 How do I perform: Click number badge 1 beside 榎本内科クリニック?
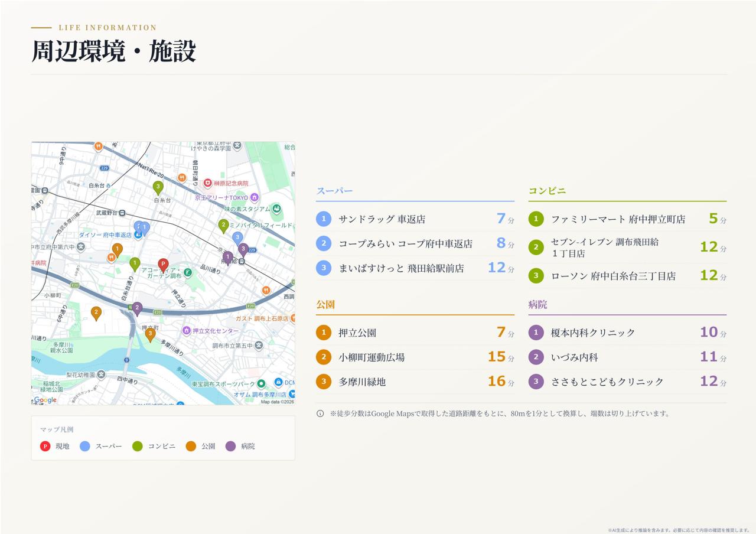536,333
